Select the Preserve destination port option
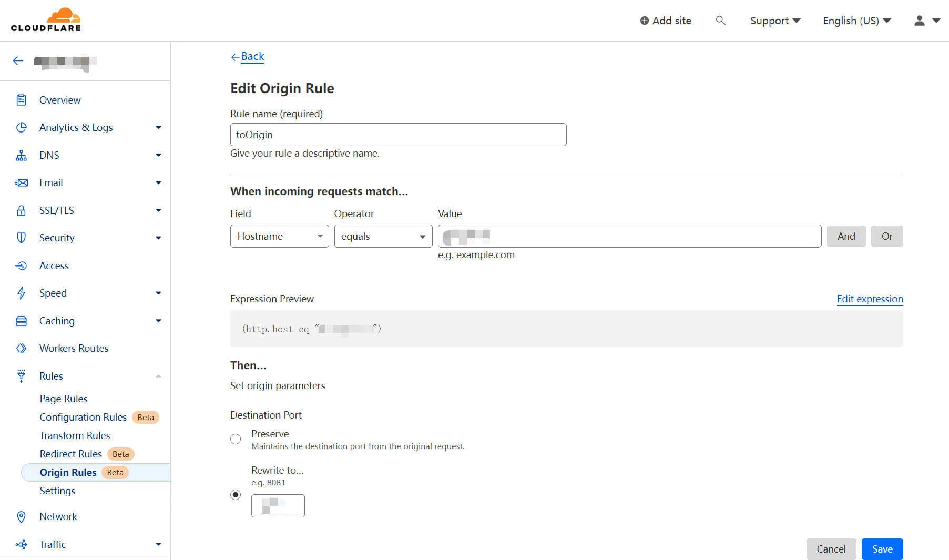 coord(236,439)
